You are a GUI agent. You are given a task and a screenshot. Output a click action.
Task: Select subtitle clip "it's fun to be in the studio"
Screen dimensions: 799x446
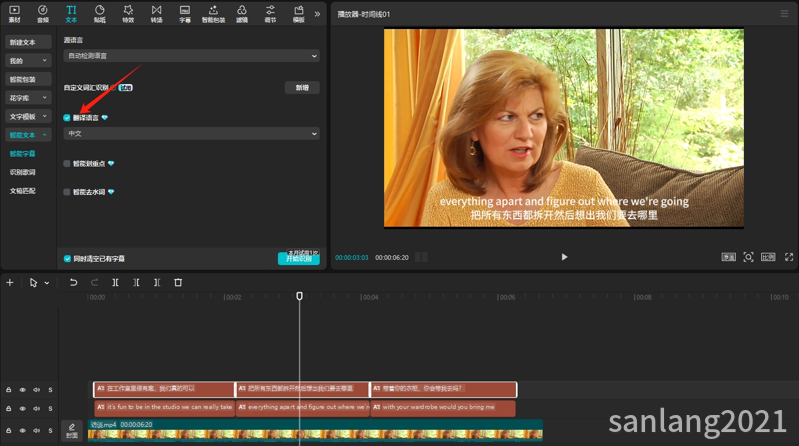click(164, 408)
